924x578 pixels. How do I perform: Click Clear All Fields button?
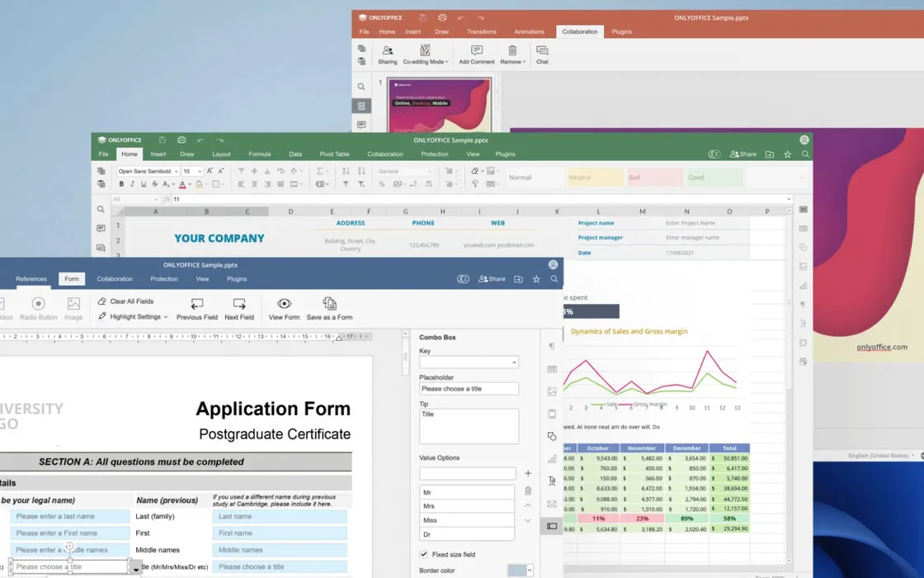[125, 301]
